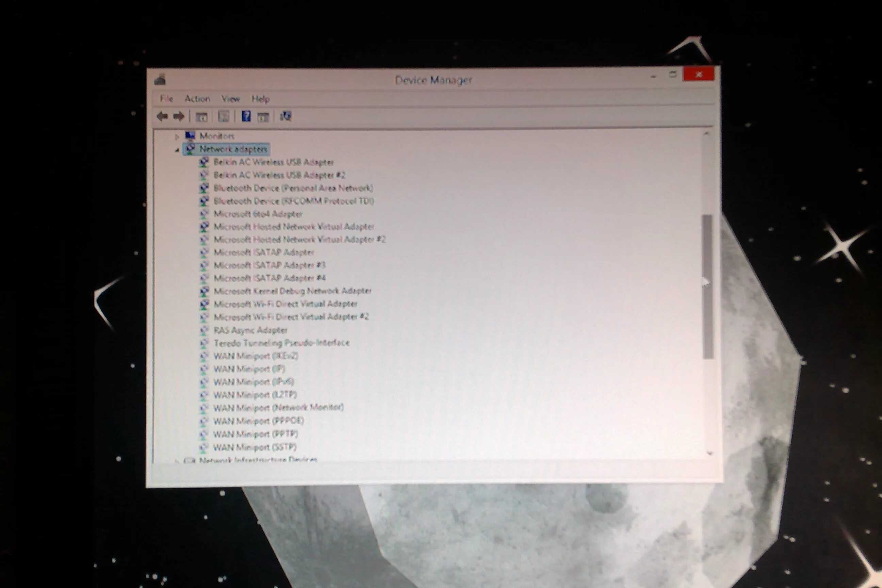
Task: Open the File menu
Action: tap(166, 99)
